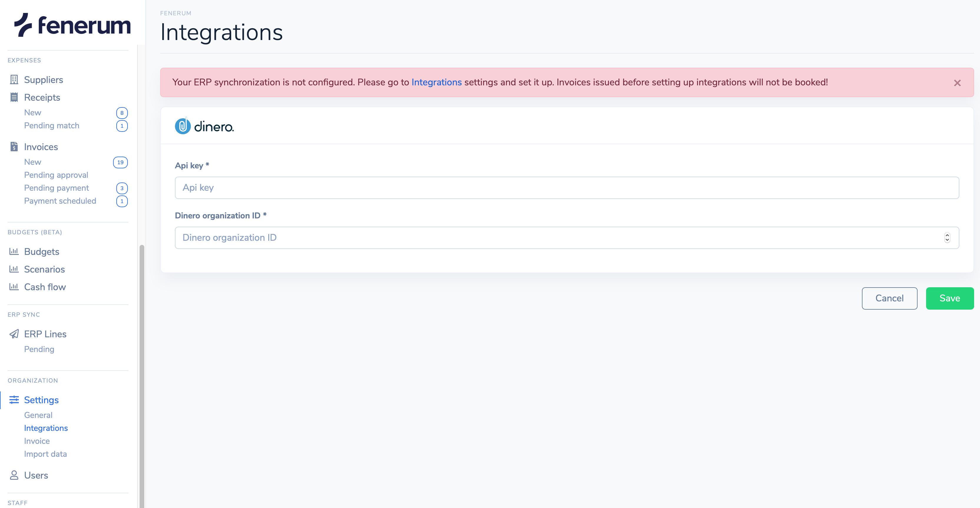980x508 pixels.
Task: Open Scenarios page
Action: click(x=44, y=269)
